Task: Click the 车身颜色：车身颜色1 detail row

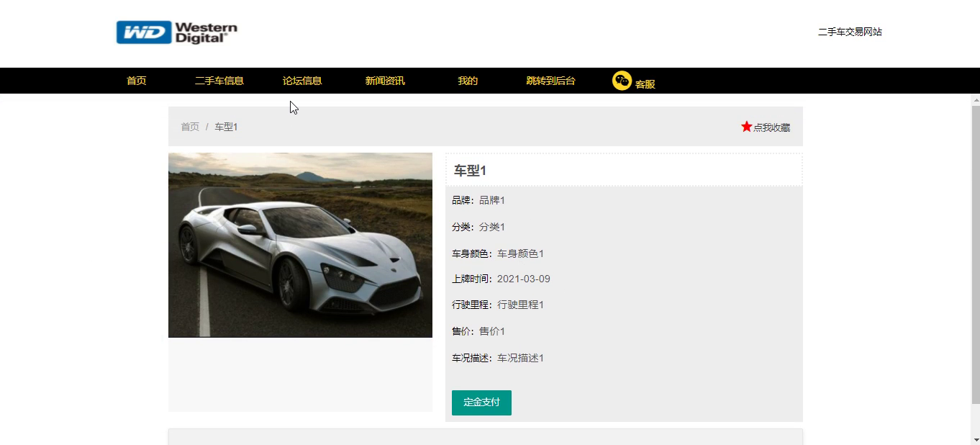Action: (498, 253)
